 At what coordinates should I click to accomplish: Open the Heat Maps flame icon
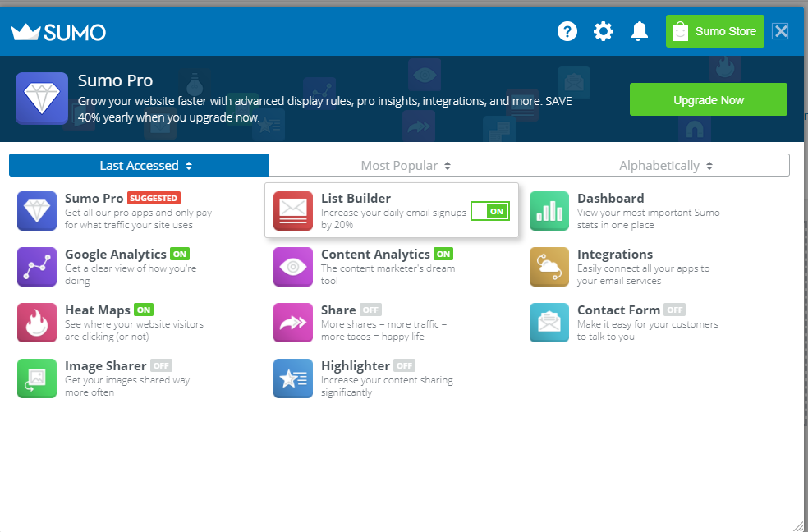[x=37, y=323]
